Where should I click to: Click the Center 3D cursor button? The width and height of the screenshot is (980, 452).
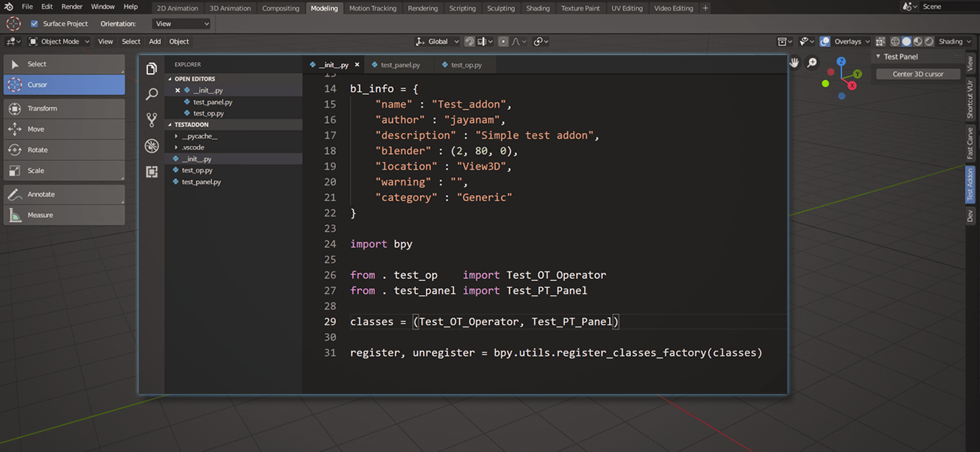click(917, 74)
